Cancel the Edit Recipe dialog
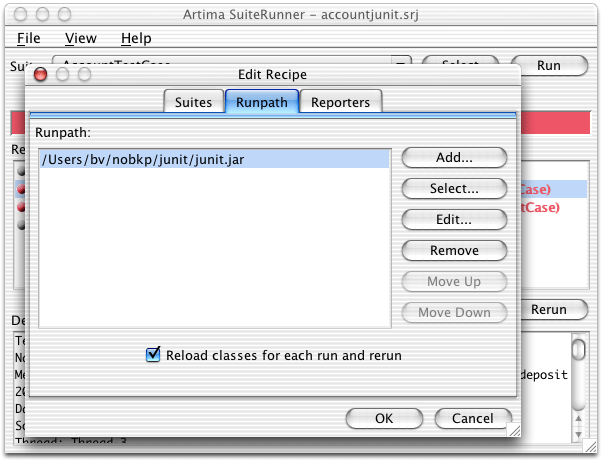Viewport: 605px width, 462px height. point(473,418)
